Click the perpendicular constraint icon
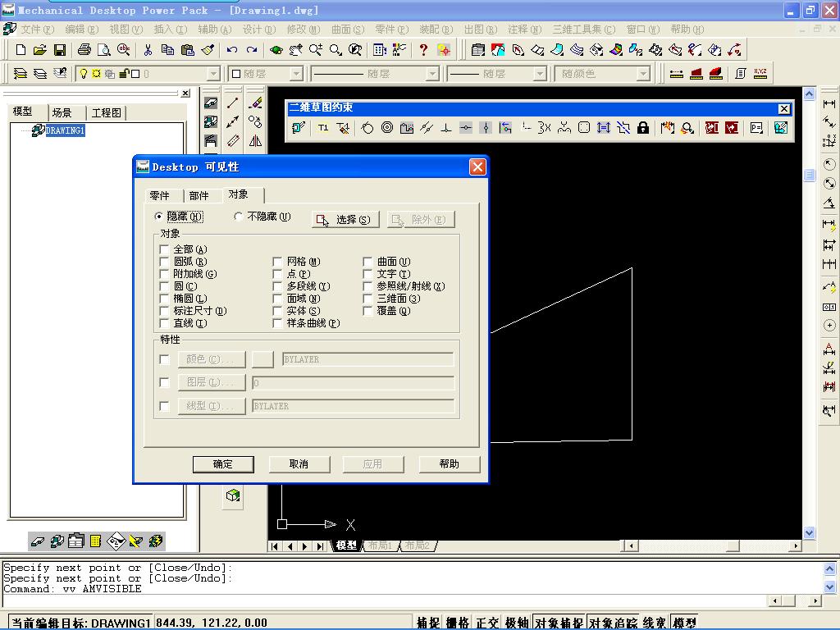Viewport: 840px width, 630px height. pyautogui.click(x=445, y=127)
